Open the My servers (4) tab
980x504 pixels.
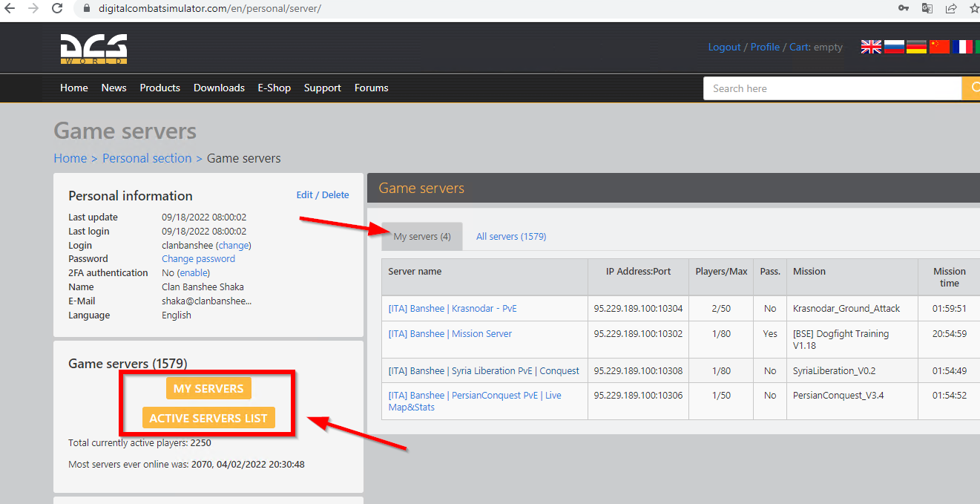coord(422,236)
